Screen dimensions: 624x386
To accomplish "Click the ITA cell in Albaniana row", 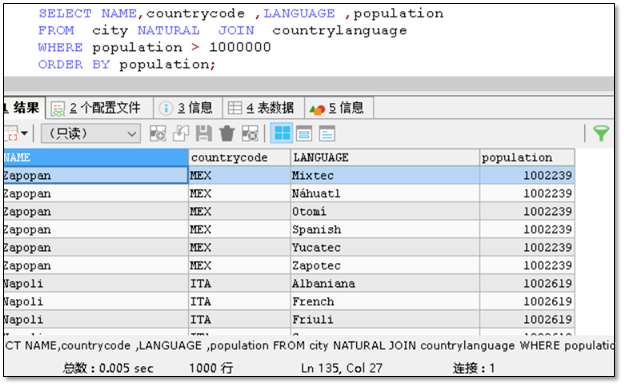I will coord(239,283).
